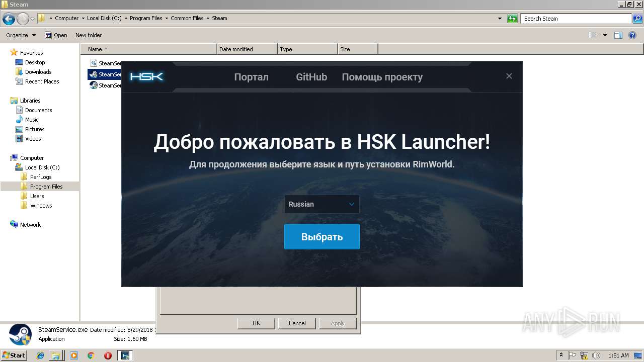This screenshot has width=644, height=362.
Task: Launch Google Chrome from taskbar
Action: 91,355
